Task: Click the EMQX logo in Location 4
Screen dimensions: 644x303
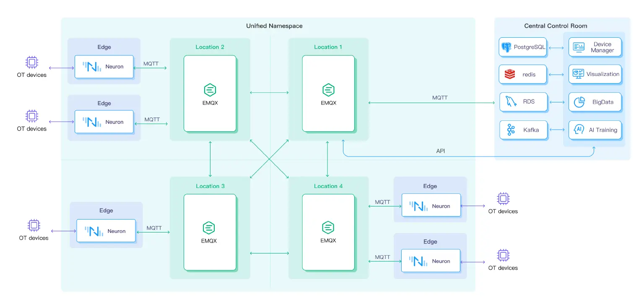Action: (328, 228)
